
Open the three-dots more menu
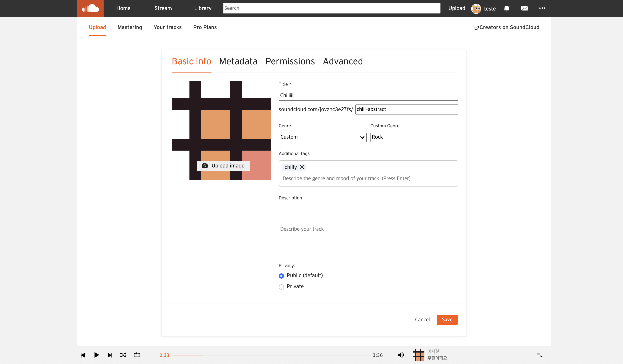click(542, 8)
